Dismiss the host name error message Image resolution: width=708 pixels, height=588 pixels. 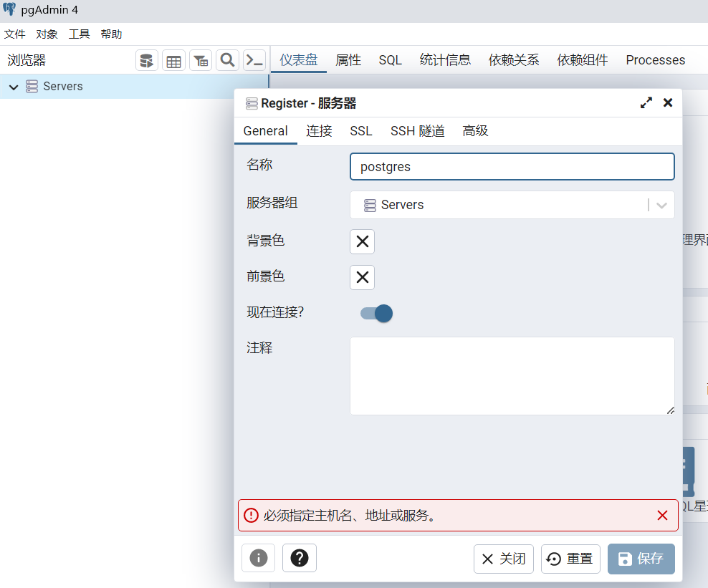[x=662, y=516]
